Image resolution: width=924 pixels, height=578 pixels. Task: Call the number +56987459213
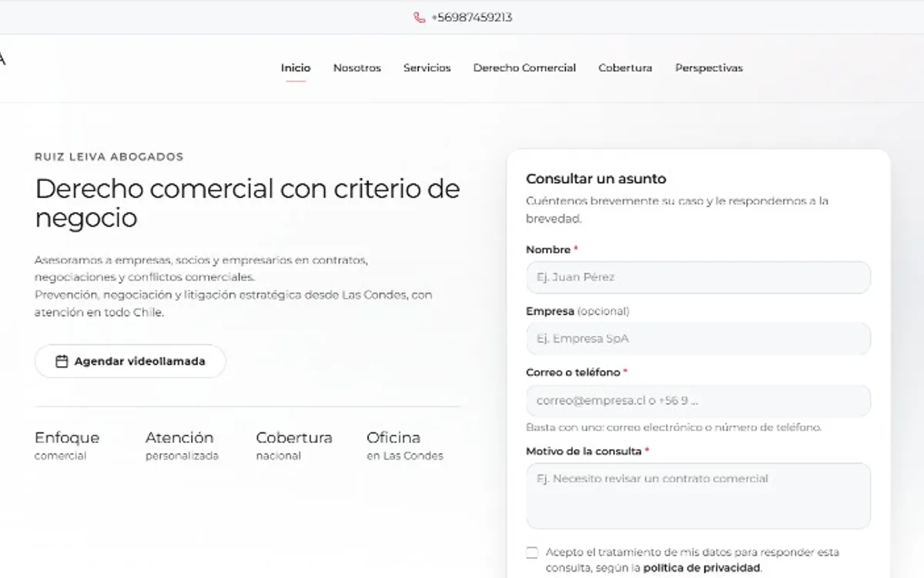pos(471,17)
